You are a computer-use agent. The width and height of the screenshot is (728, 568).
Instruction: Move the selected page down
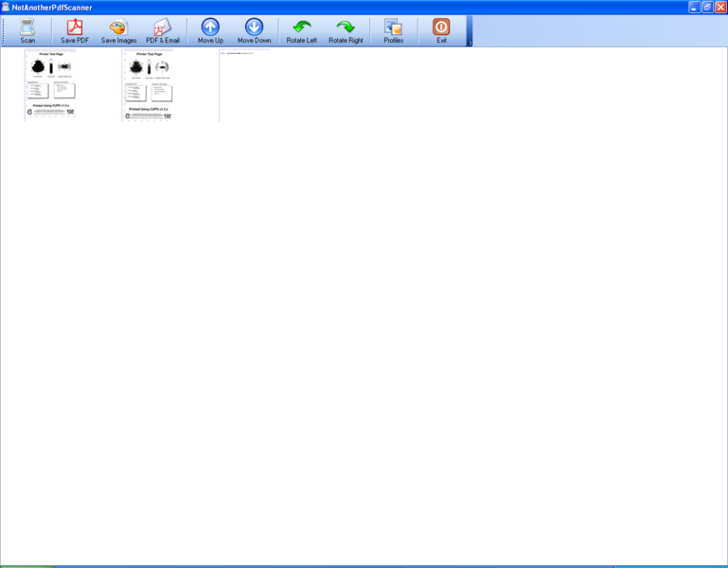(254, 31)
